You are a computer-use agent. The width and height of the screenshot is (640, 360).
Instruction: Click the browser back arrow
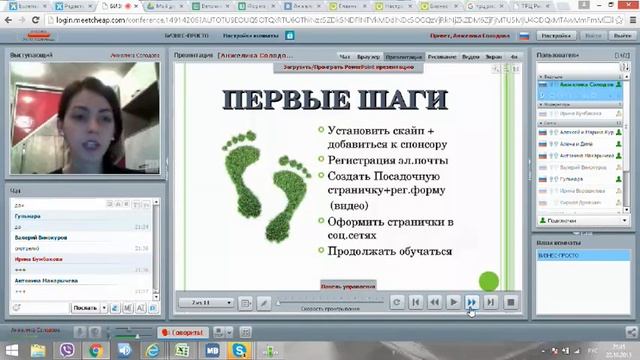click(x=8, y=20)
